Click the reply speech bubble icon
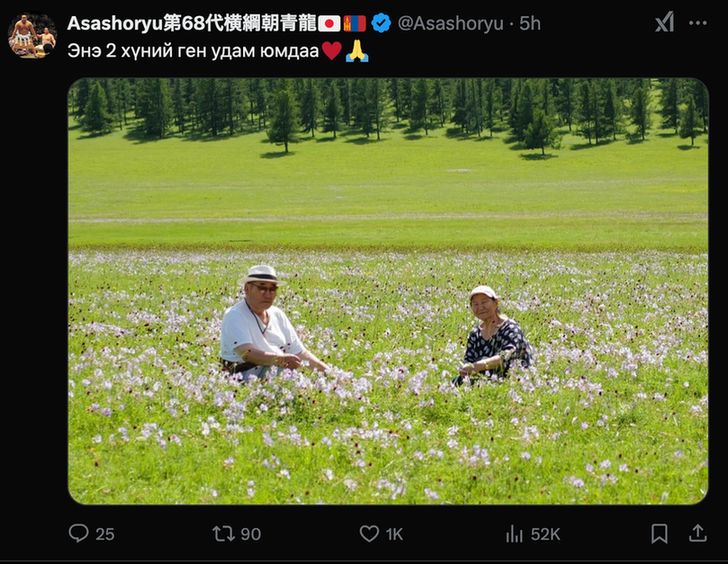This screenshot has width=728, height=564. click(78, 533)
